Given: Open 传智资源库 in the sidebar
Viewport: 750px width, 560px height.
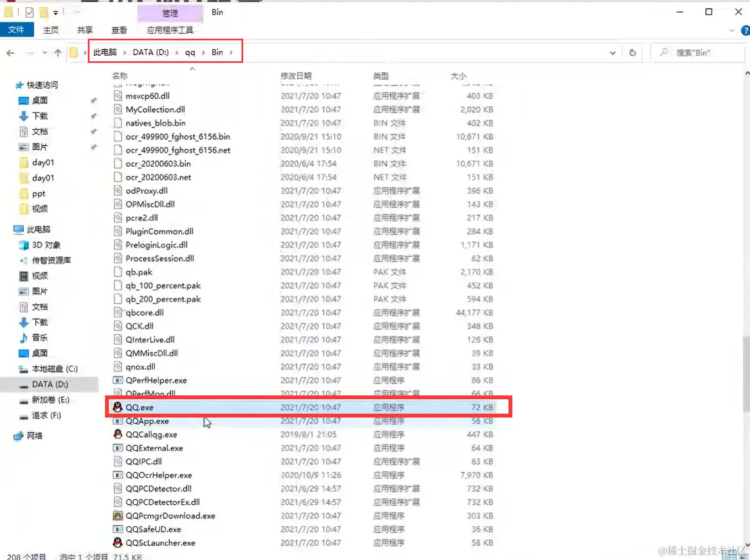Looking at the screenshot, I should click(x=51, y=260).
